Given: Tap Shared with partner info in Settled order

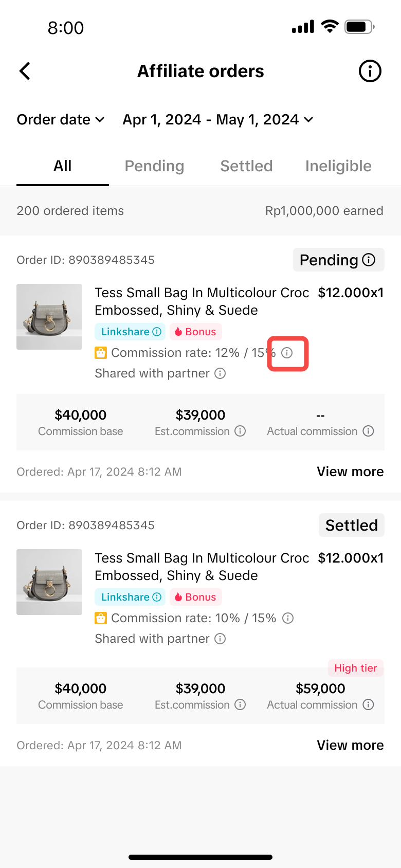Looking at the screenshot, I should click(x=220, y=639).
